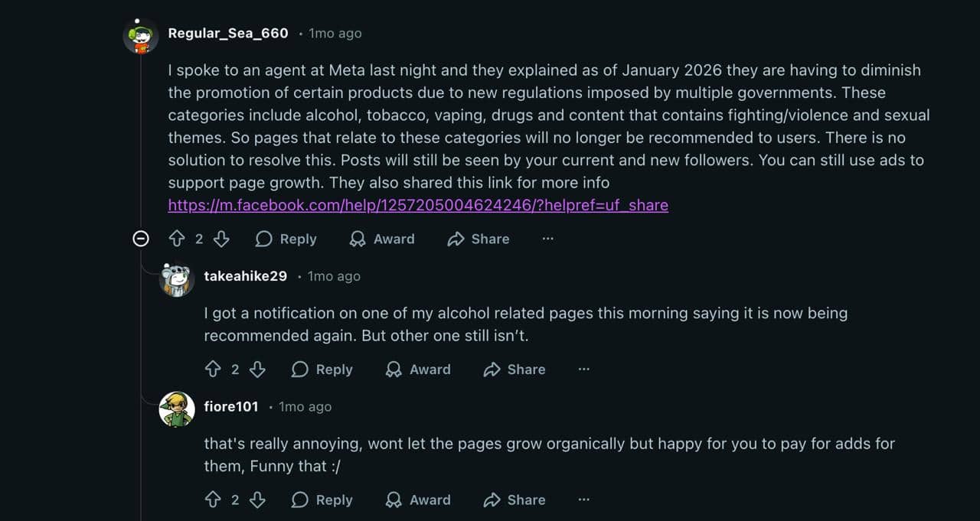Share fiore101's reply

coord(514,500)
